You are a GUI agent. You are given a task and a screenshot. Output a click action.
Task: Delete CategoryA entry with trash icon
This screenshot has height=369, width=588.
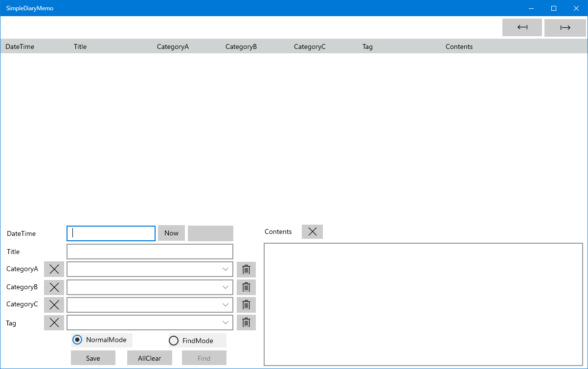click(x=246, y=269)
